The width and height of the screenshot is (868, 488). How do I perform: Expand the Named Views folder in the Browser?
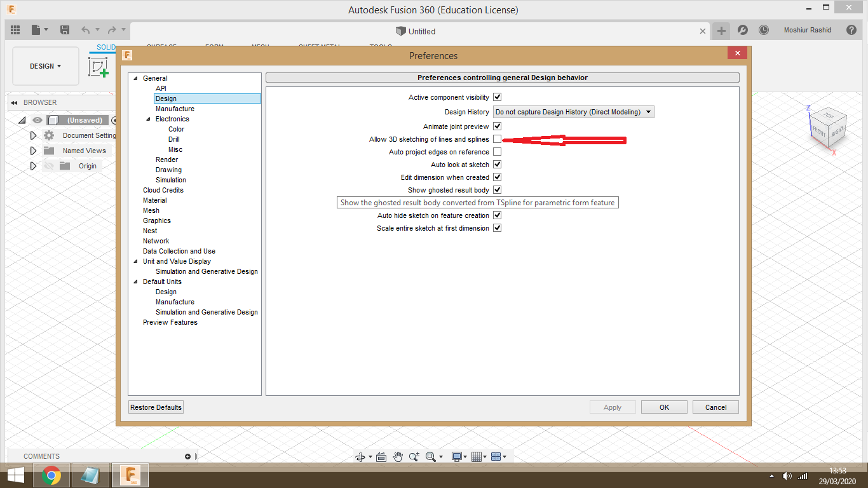32,151
